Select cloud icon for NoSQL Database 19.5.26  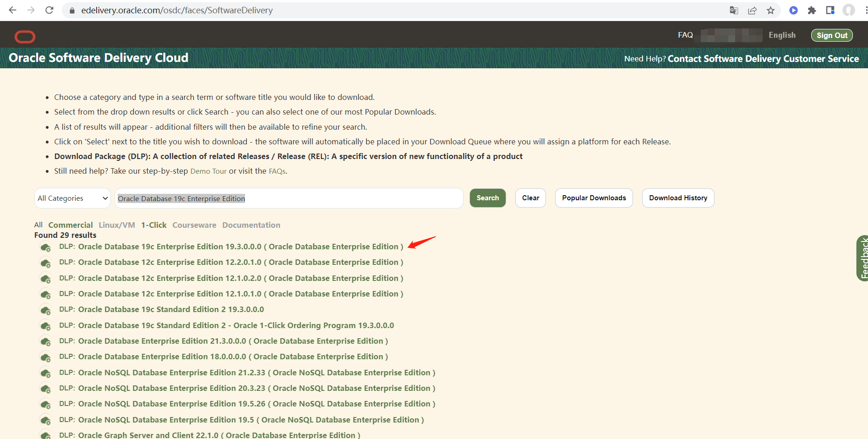[45, 405]
